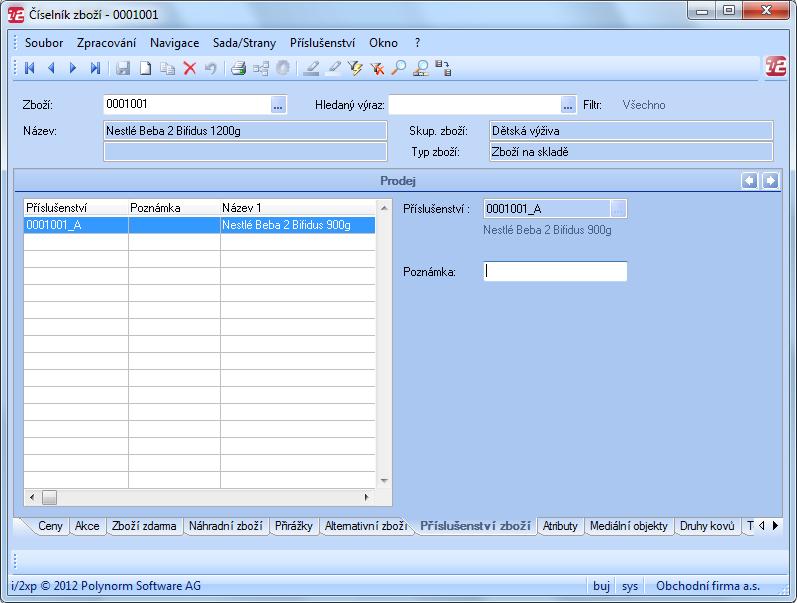
Task: Click the printer icon in toolbar
Action: click(238, 68)
